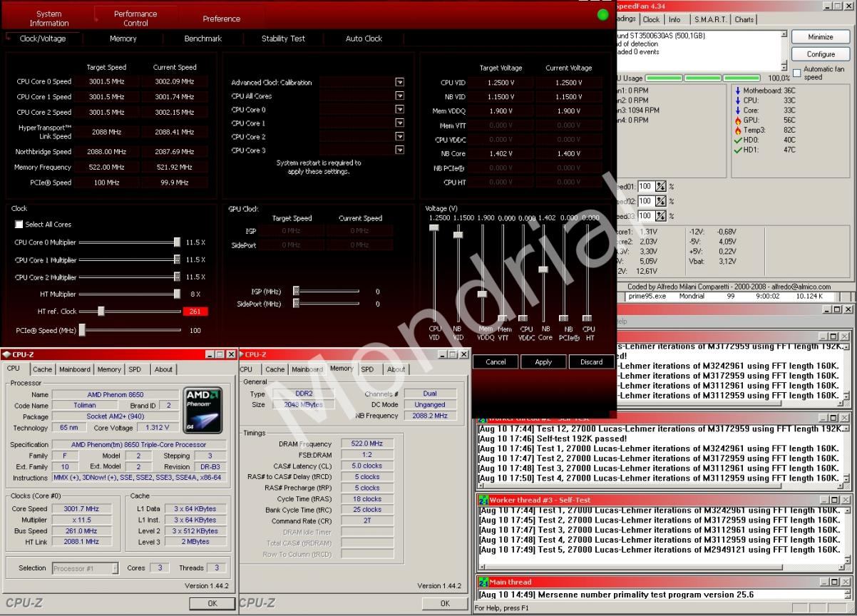Click the CPU-Z title bar icon of left window
The height and width of the screenshot is (616, 857).
(x=7, y=354)
